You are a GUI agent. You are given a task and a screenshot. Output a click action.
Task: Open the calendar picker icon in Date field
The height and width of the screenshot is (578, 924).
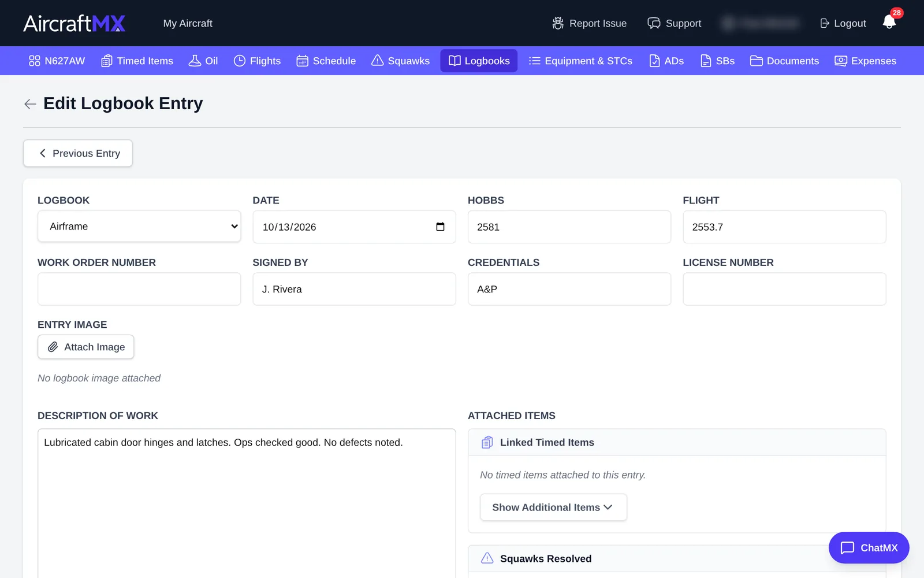440,227
